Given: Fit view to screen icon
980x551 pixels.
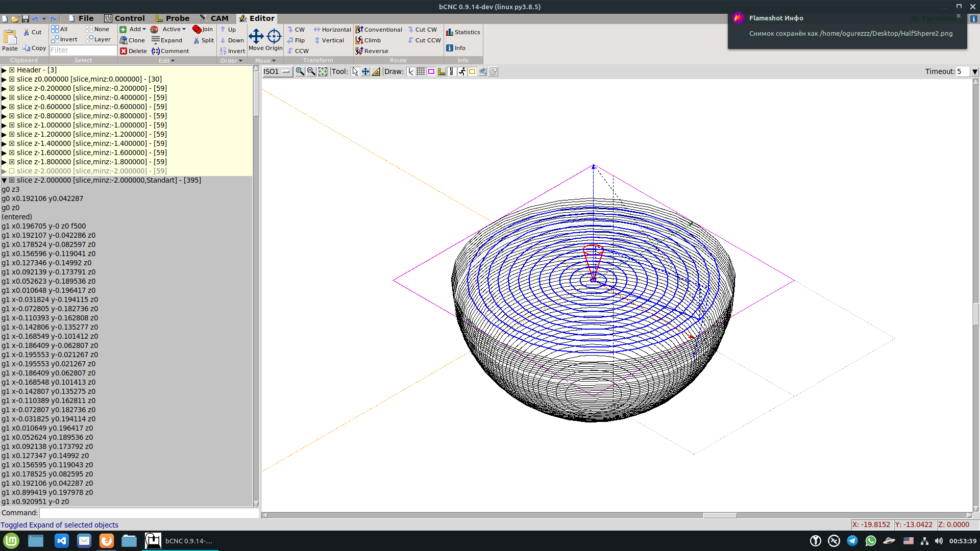Looking at the screenshot, I should coord(323,71).
